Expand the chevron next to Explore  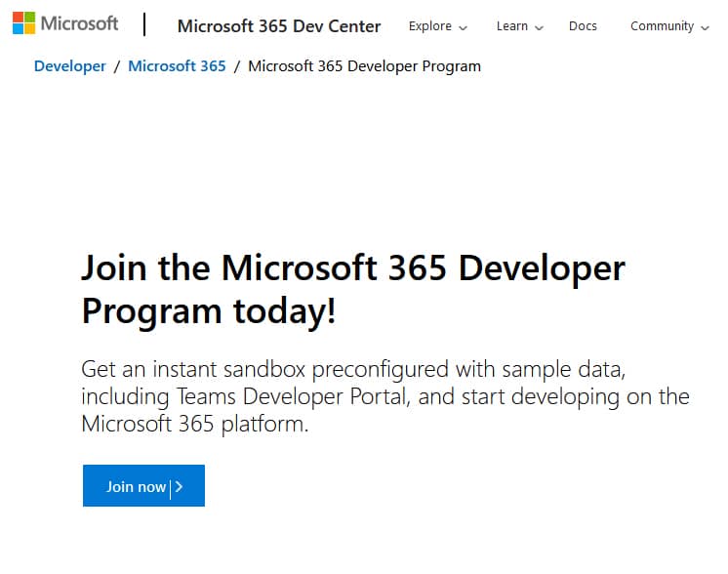tap(463, 27)
